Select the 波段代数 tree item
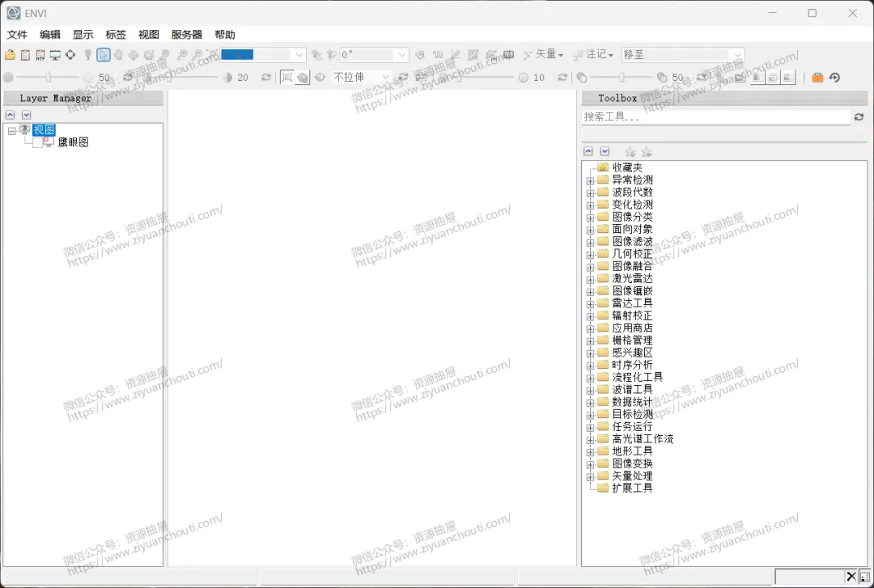This screenshot has width=874, height=588. tap(632, 192)
